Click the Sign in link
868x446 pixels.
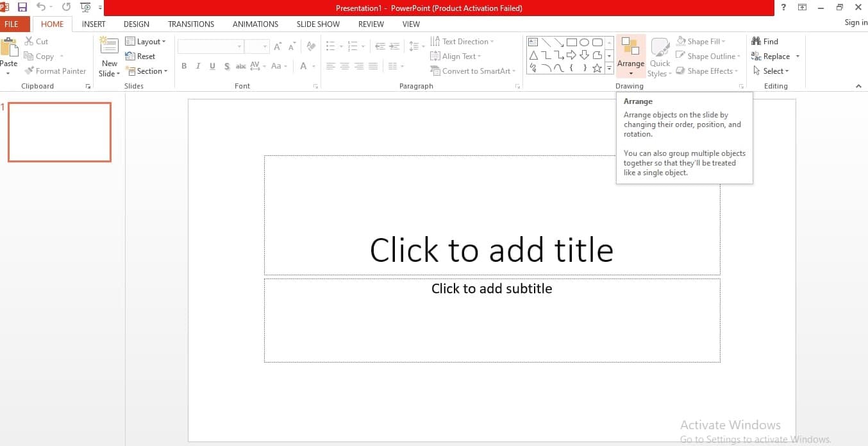[x=855, y=22]
